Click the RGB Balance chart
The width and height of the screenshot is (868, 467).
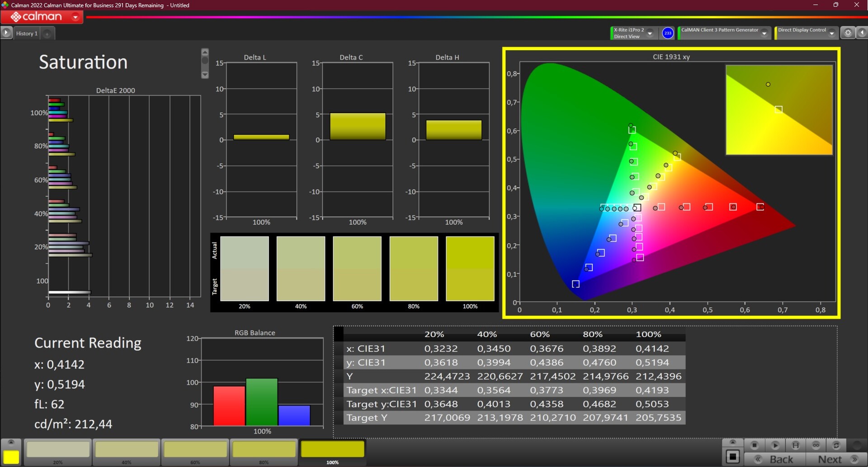[x=262, y=382]
